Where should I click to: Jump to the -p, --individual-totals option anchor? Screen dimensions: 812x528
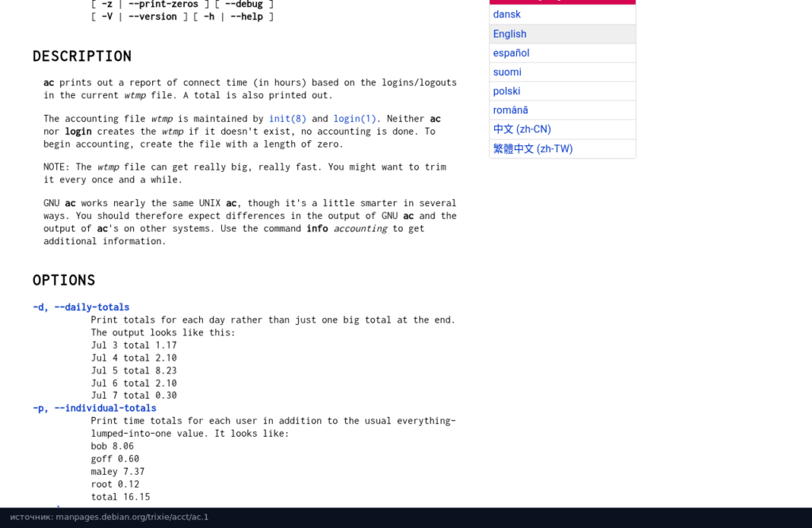[94, 408]
